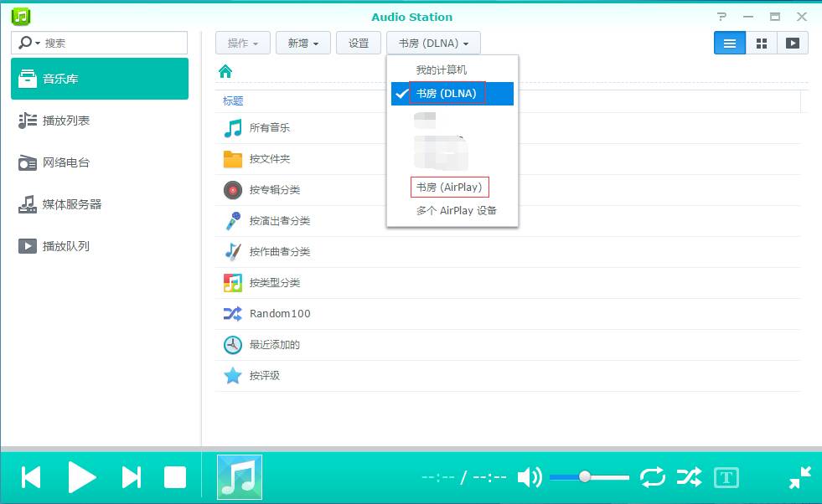Toggle shuffle mode in player bar

coord(689,477)
